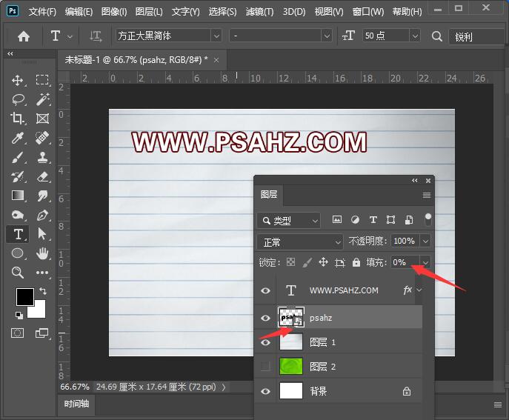Open the 图像(I) menu
Image resolution: width=509 pixels, height=420 pixels.
click(114, 12)
